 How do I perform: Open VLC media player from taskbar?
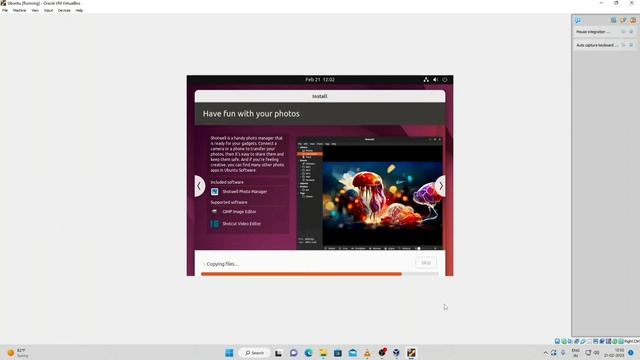point(367,353)
